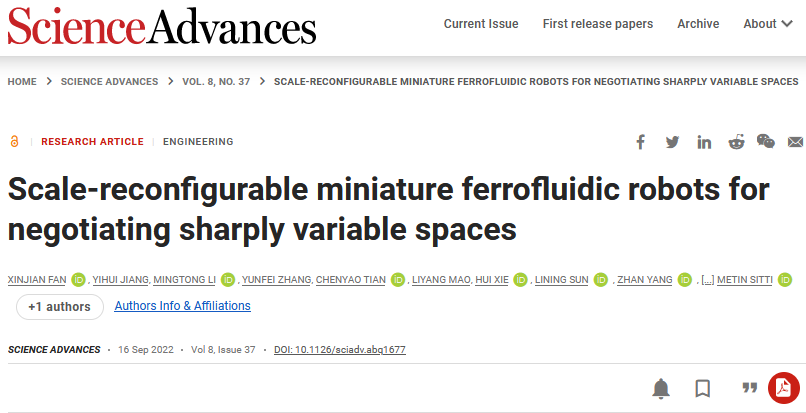Share article on Facebook
The height and width of the screenshot is (413, 806).
[641, 142]
